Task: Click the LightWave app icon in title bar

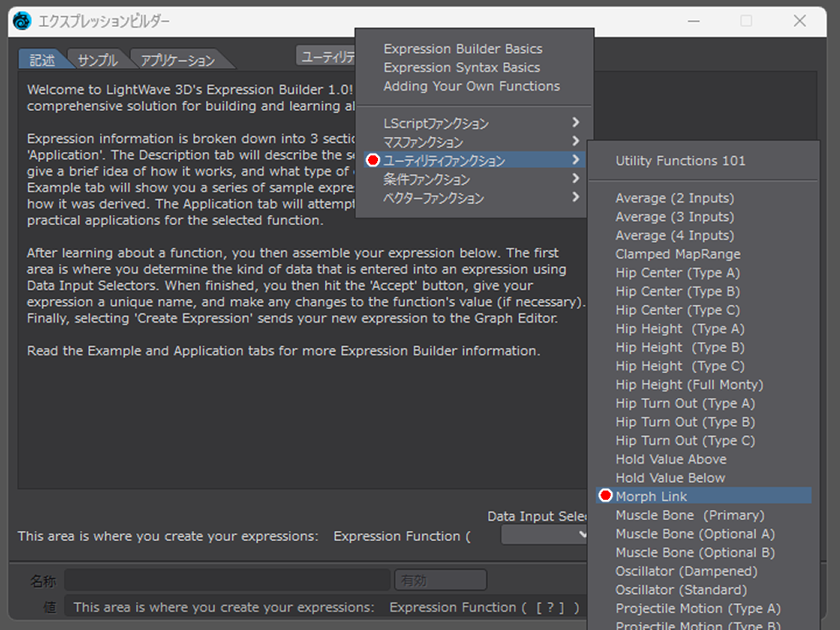Action: point(22,21)
